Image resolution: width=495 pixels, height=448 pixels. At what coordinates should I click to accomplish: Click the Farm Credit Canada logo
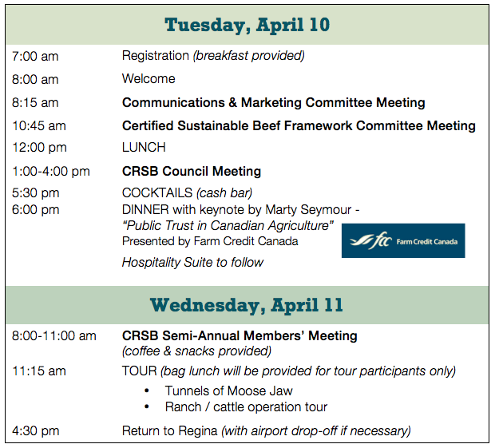click(x=403, y=240)
